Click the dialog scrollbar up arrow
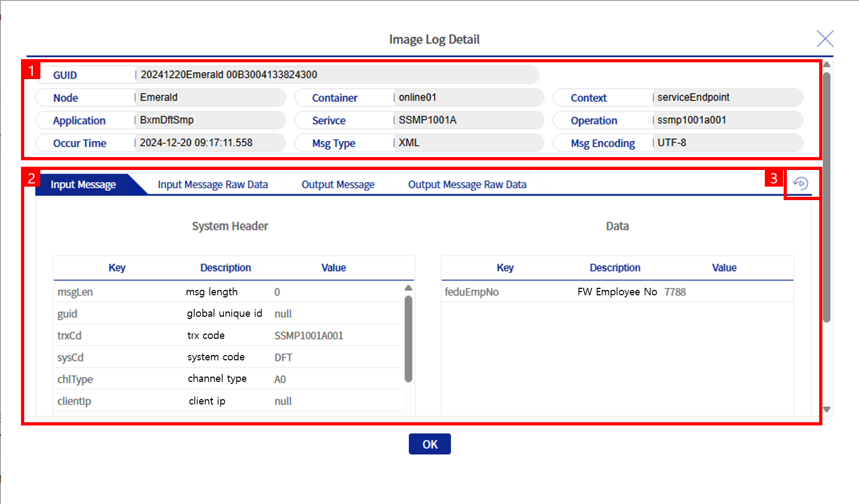 [x=827, y=65]
